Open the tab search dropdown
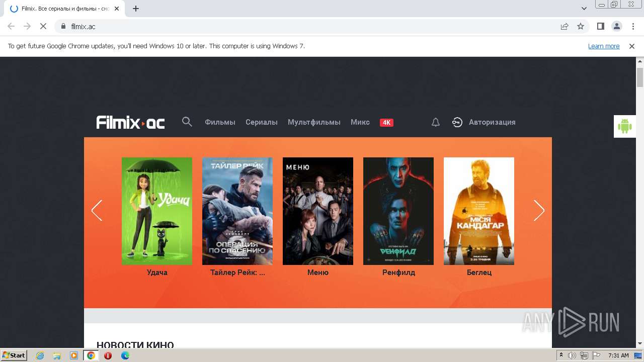 (x=584, y=9)
